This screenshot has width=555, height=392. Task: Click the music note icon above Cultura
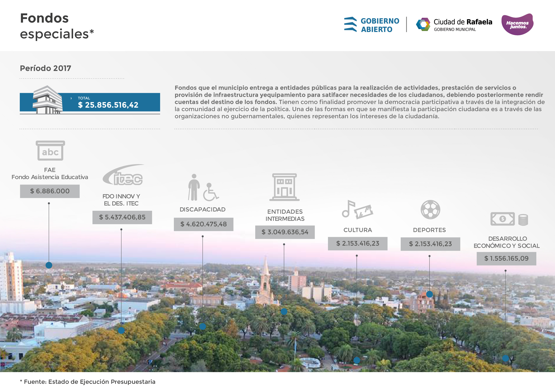pos(348,209)
